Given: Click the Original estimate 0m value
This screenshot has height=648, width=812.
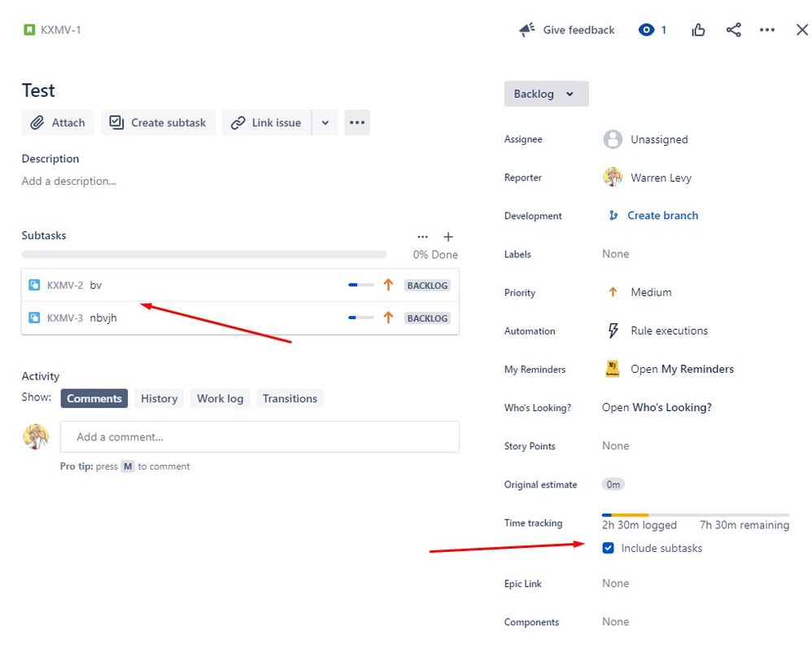Looking at the screenshot, I should tap(613, 484).
